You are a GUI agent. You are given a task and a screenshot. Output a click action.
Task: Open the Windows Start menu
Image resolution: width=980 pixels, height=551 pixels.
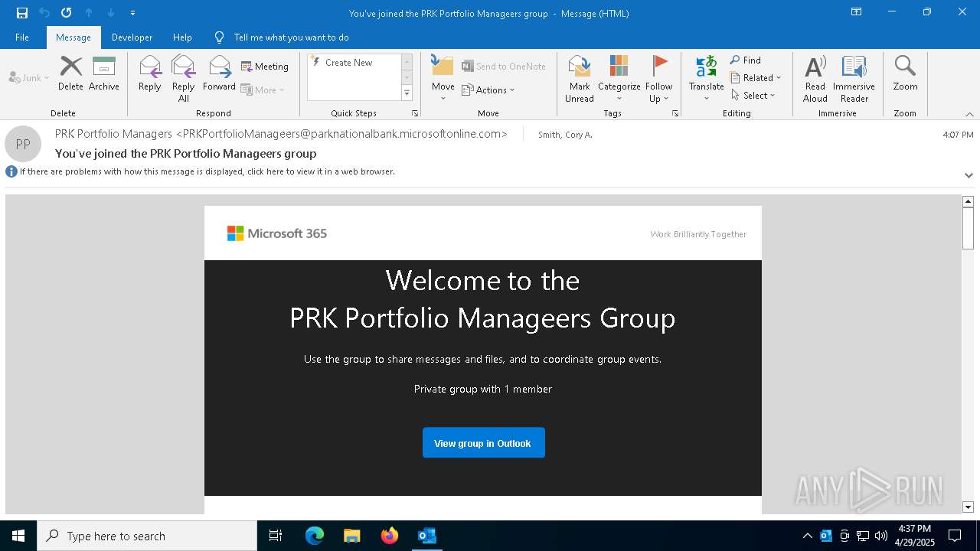[18, 536]
